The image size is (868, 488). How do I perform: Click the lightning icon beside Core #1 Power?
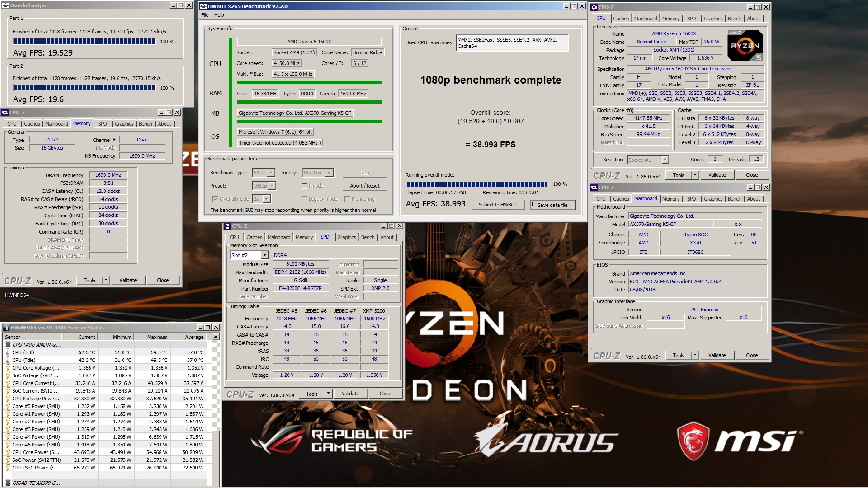(8, 414)
